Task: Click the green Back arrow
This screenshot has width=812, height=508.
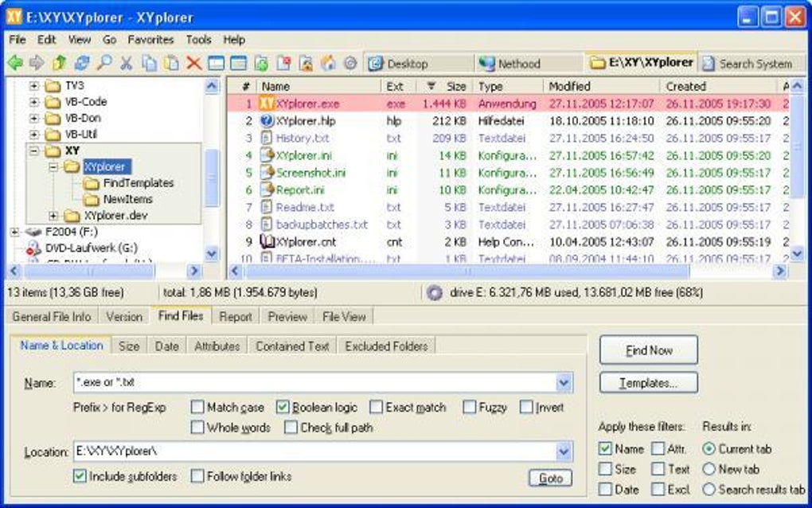Action: click(x=15, y=63)
